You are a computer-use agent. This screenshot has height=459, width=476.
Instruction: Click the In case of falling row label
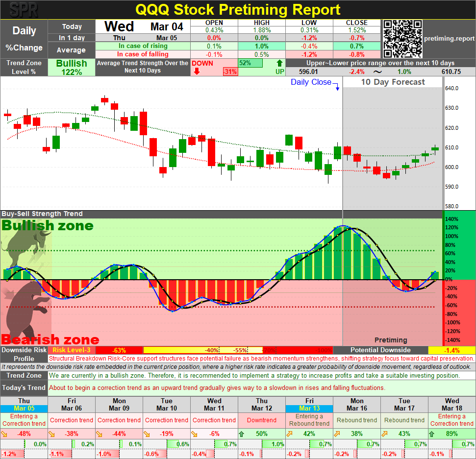(x=143, y=54)
